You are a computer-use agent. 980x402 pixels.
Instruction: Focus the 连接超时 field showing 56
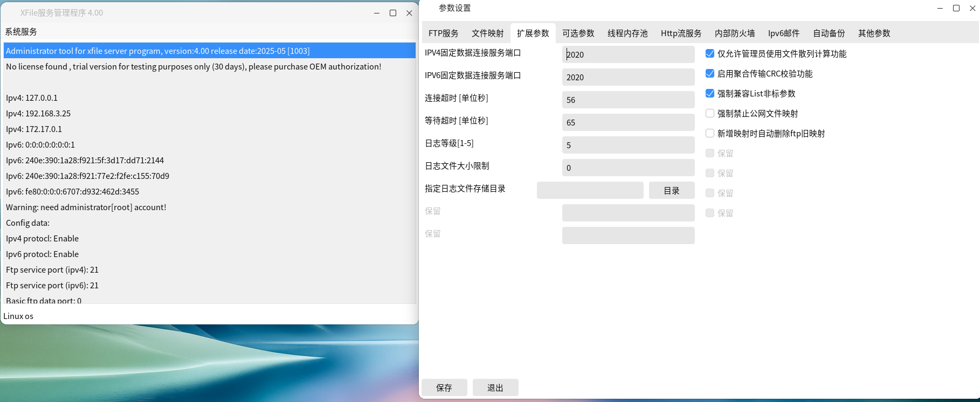[628, 100]
